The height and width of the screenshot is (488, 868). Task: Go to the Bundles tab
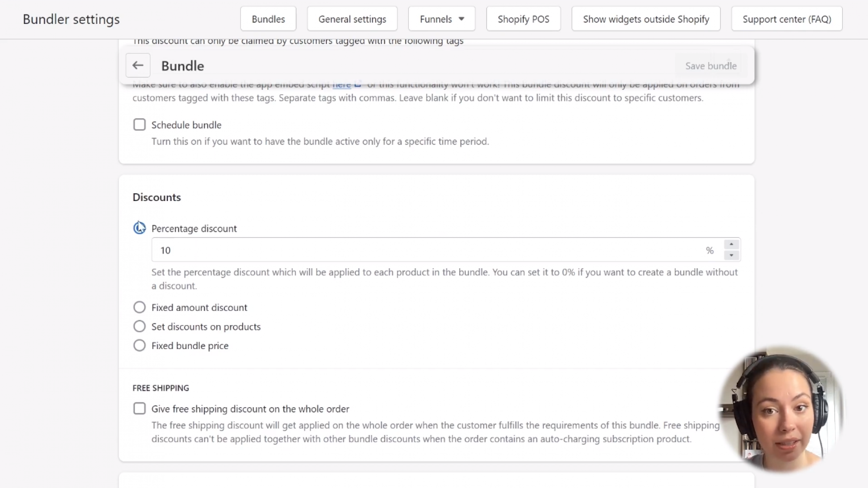pyautogui.click(x=268, y=19)
